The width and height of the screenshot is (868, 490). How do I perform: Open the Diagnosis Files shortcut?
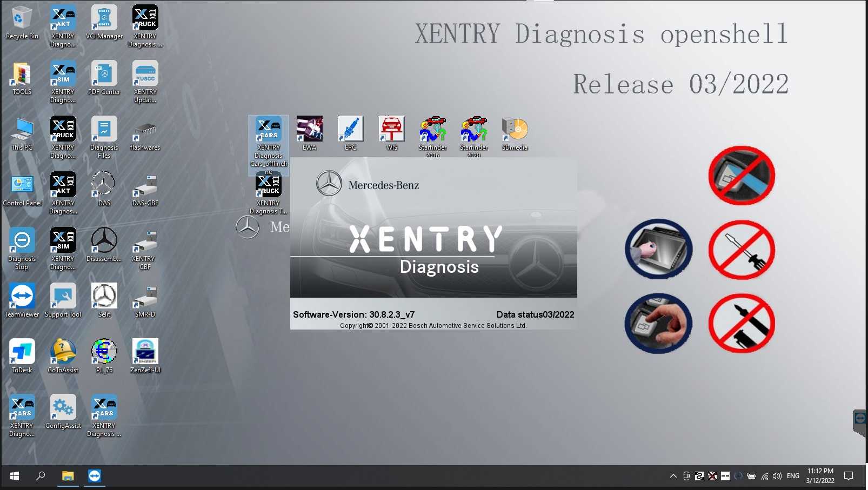(x=104, y=137)
